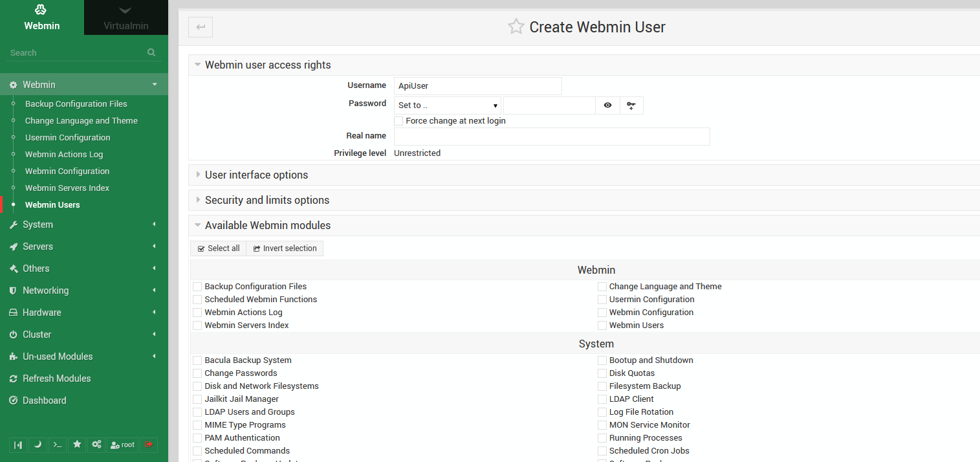Image resolution: width=980 pixels, height=462 pixels.
Task: Check Backup Configuration Files module
Action: (197, 287)
